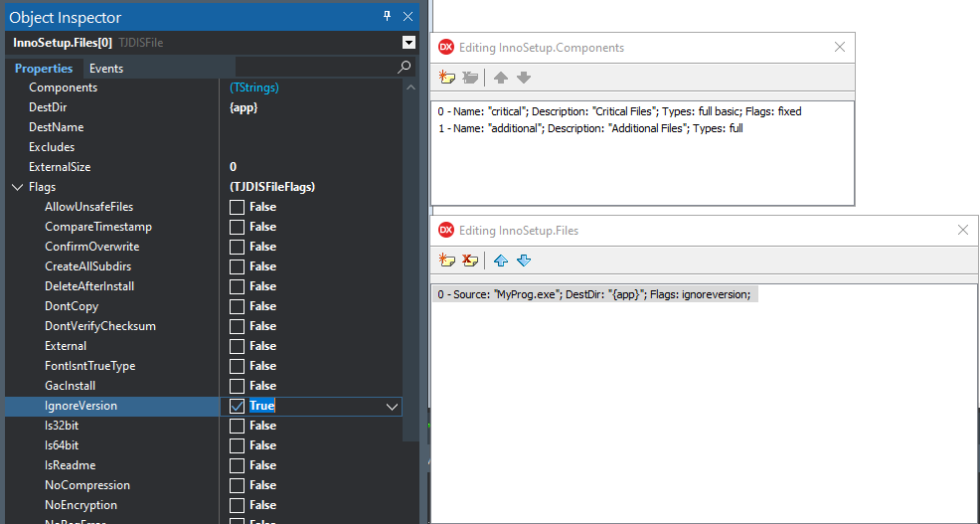Uncheck the IgnoreVersion checkbox

(237, 406)
